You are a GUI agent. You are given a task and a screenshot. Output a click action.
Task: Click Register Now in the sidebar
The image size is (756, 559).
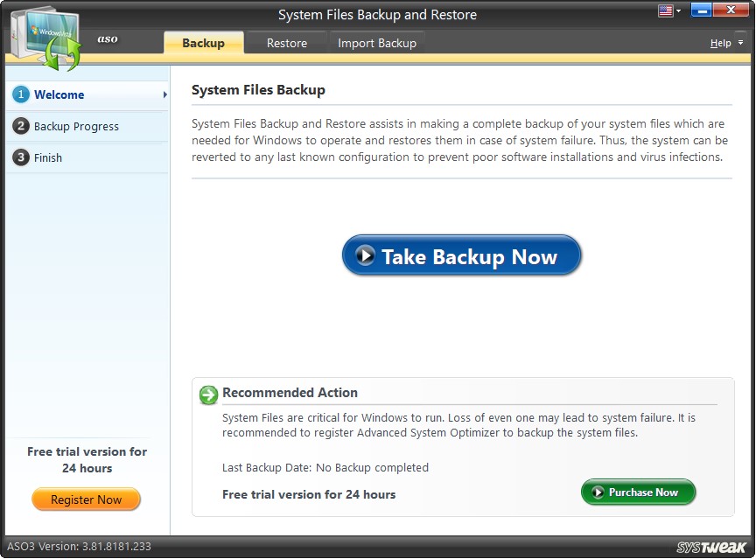click(x=86, y=499)
